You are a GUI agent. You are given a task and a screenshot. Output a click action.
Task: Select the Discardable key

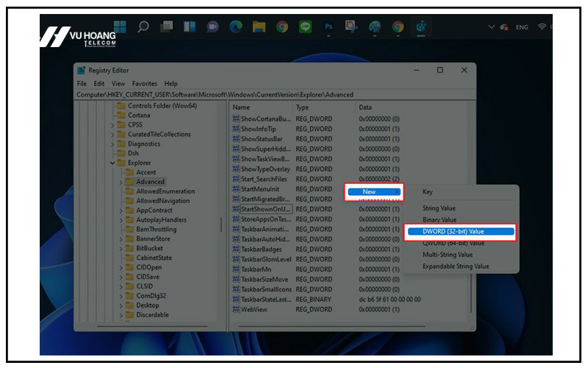(152, 315)
